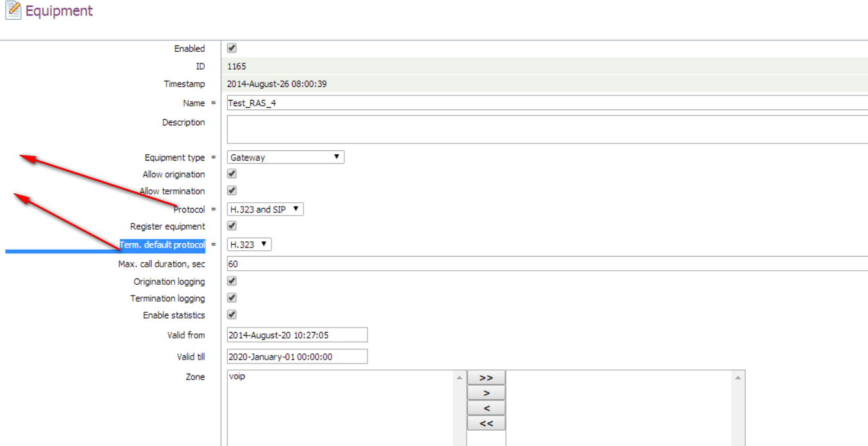
Task: Click the Timestamp value 2014-August-26 08:00:39
Action: tap(277, 84)
